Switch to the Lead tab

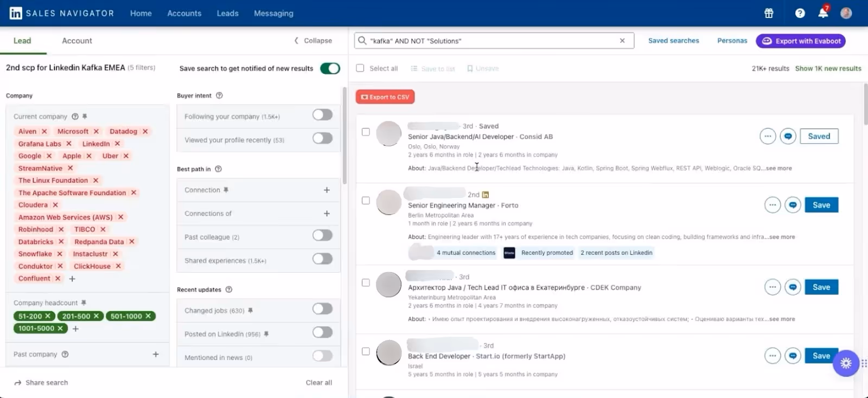[x=22, y=41]
